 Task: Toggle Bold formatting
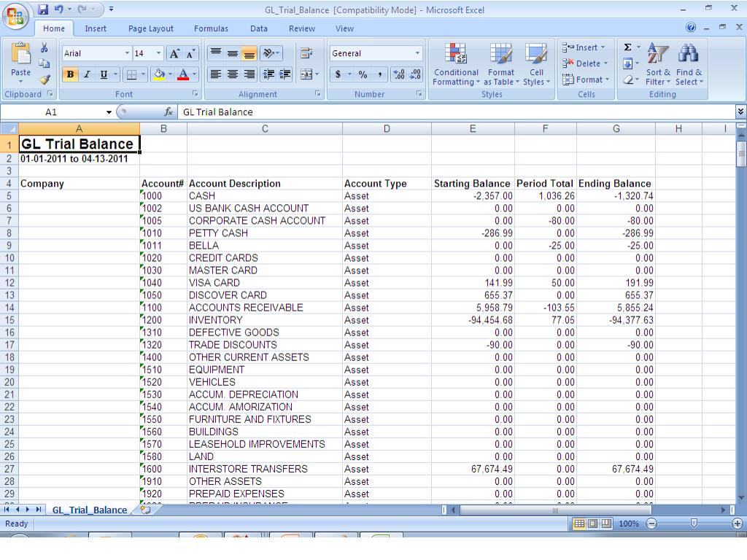pyautogui.click(x=71, y=74)
